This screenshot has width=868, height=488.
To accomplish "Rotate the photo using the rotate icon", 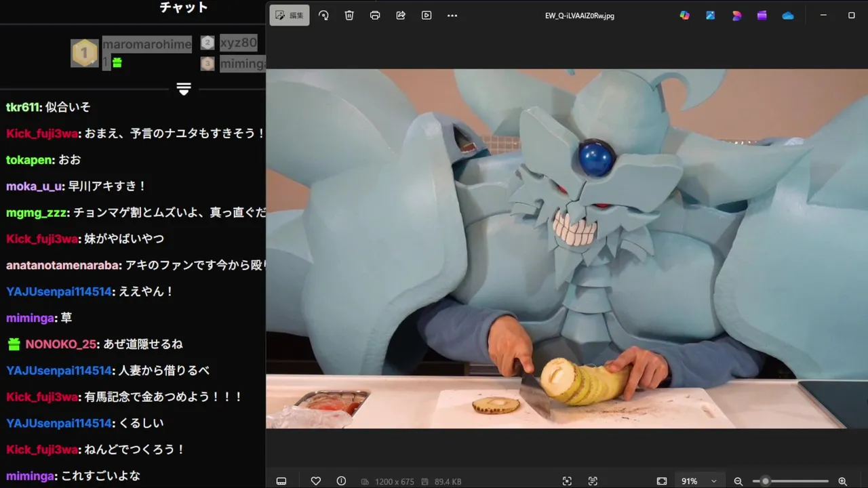I will click(x=323, y=15).
